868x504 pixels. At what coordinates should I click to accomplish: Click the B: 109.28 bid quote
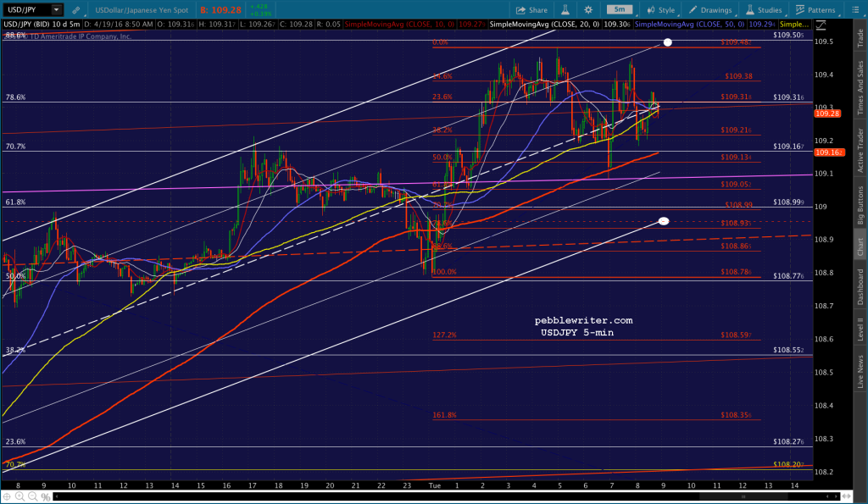(221, 10)
